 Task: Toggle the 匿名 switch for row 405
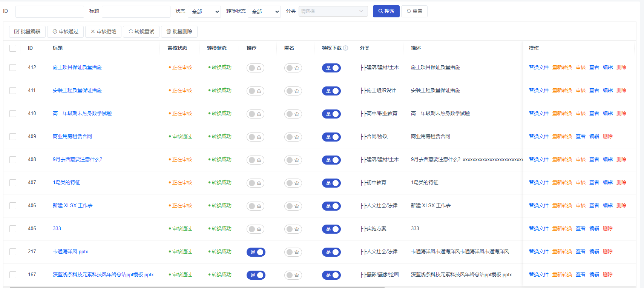coord(293,229)
